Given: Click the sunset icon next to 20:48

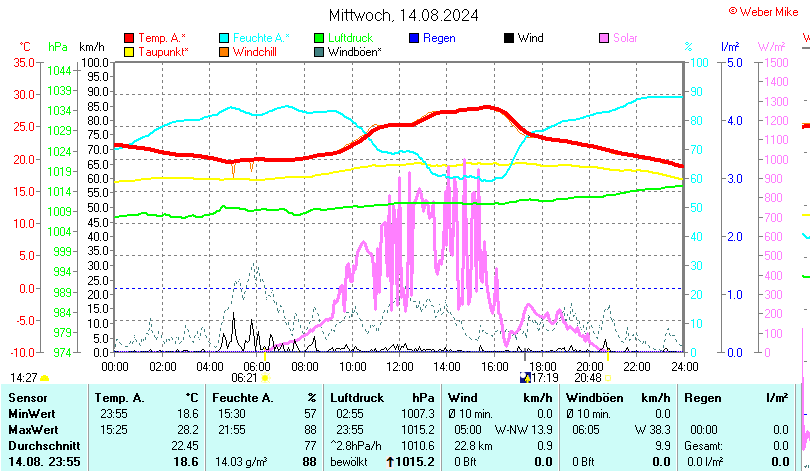Looking at the screenshot, I should (x=609, y=378).
